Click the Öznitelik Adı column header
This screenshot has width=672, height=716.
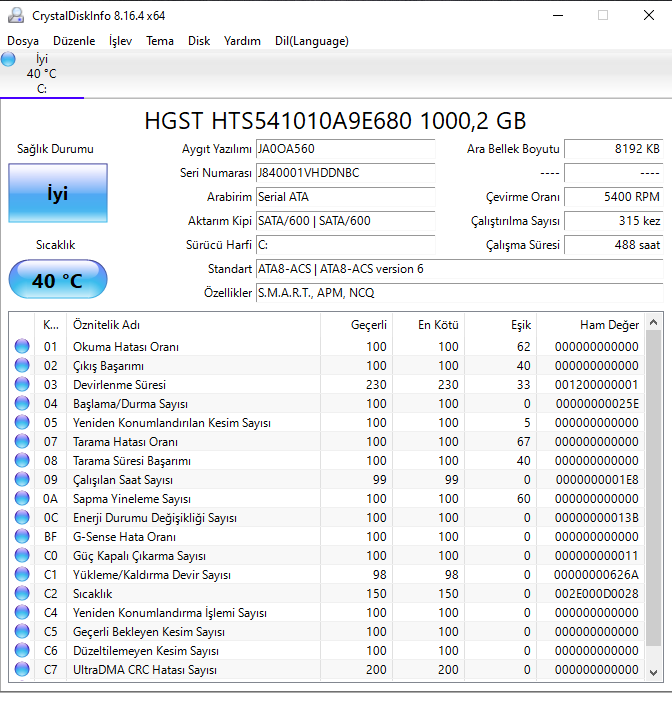(x=192, y=325)
